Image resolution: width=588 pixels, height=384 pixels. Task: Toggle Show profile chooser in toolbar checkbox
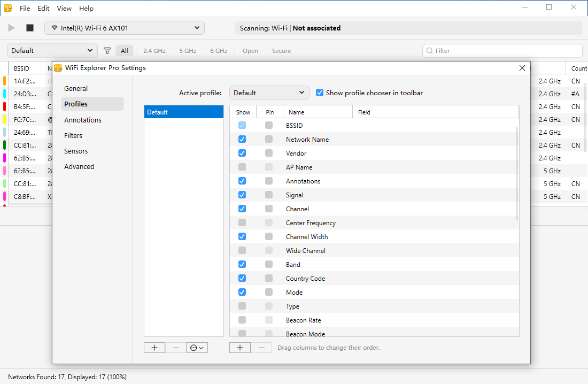[x=320, y=93]
